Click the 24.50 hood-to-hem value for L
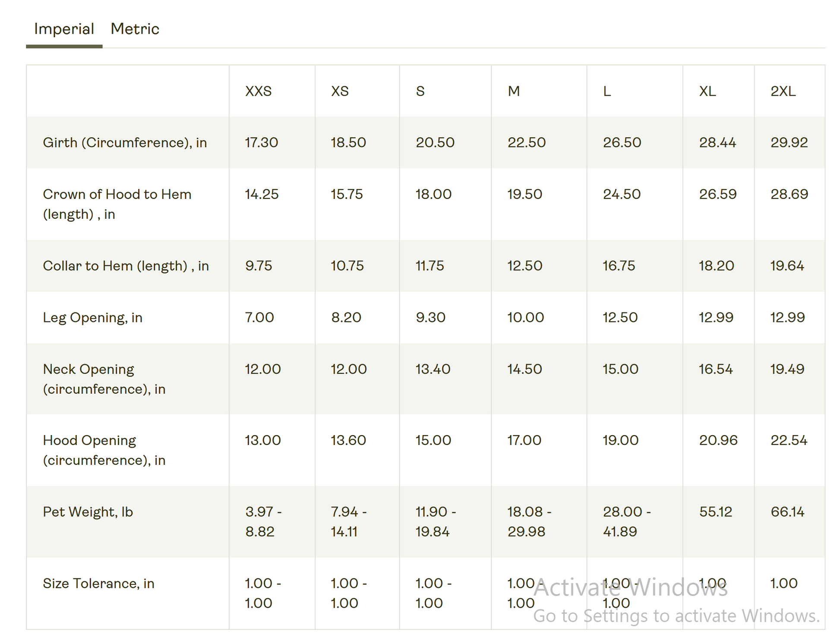 click(622, 194)
